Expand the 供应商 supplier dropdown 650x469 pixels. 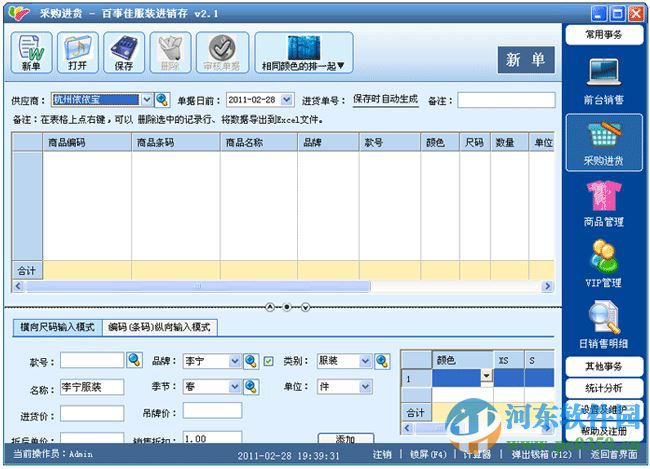[x=147, y=100]
